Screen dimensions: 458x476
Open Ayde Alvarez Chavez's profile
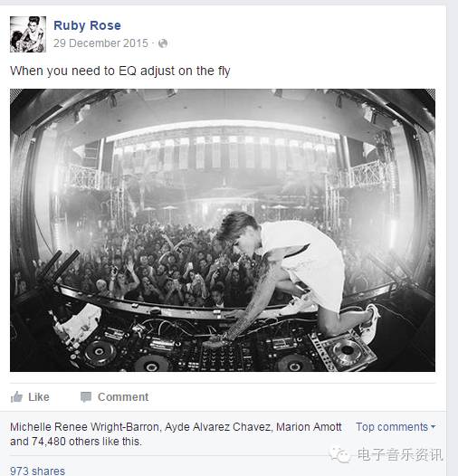(218, 427)
